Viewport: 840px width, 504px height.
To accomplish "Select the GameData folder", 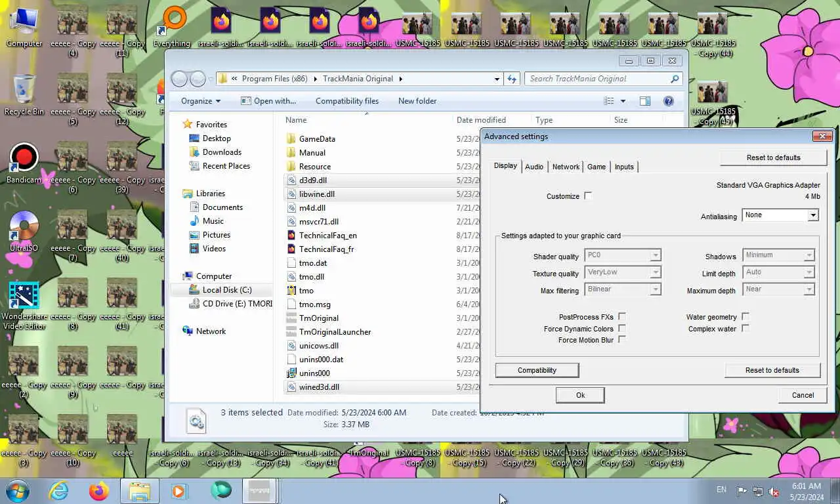I will 317,138.
